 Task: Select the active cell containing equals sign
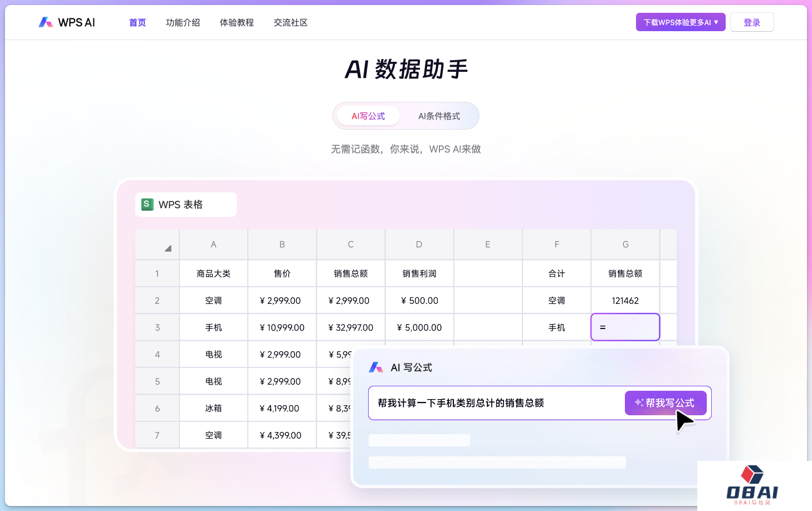[x=625, y=327]
